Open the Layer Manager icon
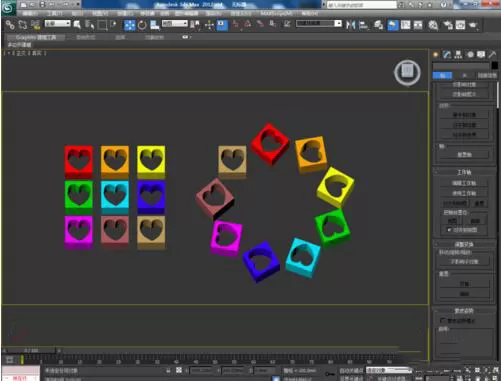 tap(378, 25)
